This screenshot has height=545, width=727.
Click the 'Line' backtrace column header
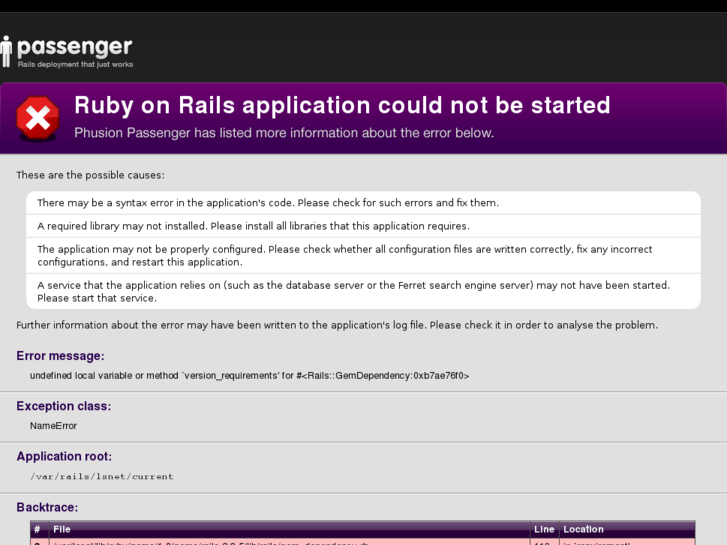point(544,529)
